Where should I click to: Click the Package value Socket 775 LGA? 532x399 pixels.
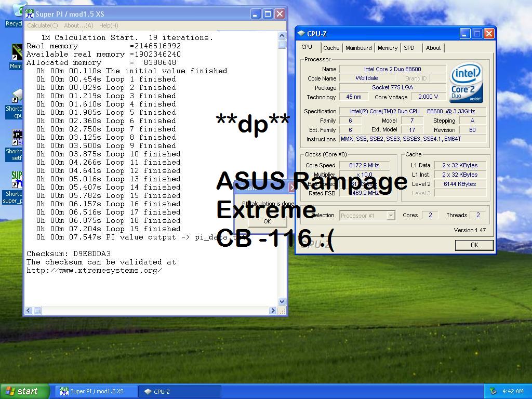click(393, 87)
